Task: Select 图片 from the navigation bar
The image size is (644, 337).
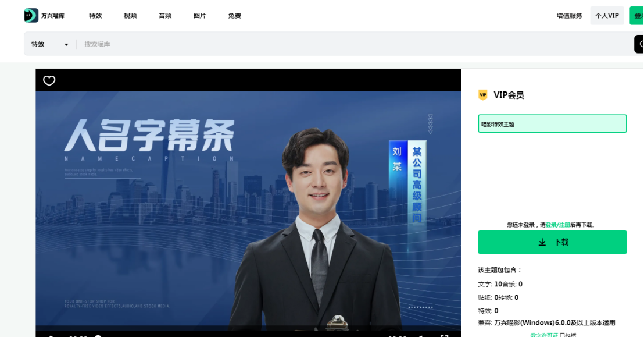Action: coord(199,16)
